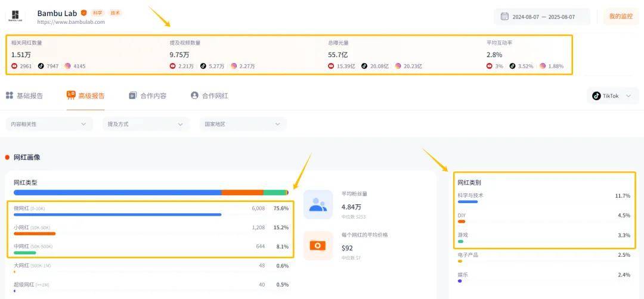Viewport: 644px width, 299px height.
Task: Click TikTok icon next to 7947
Action: click(41, 66)
